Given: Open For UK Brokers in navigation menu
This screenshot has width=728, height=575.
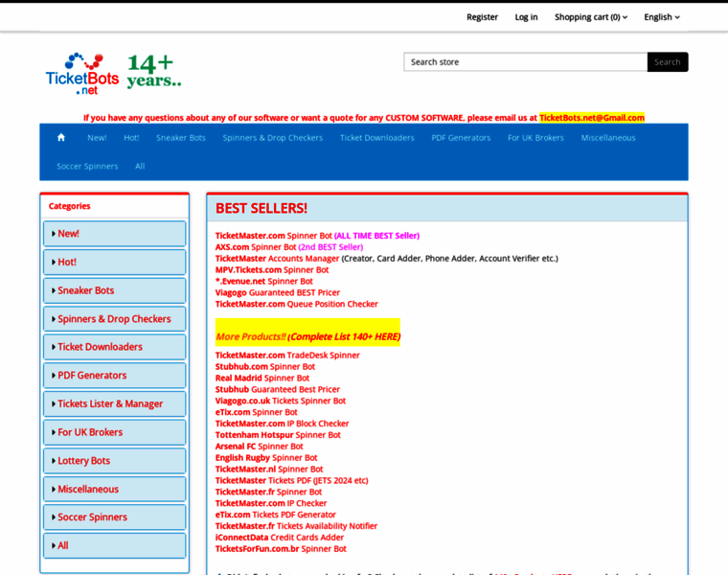Looking at the screenshot, I should (x=535, y=137).
